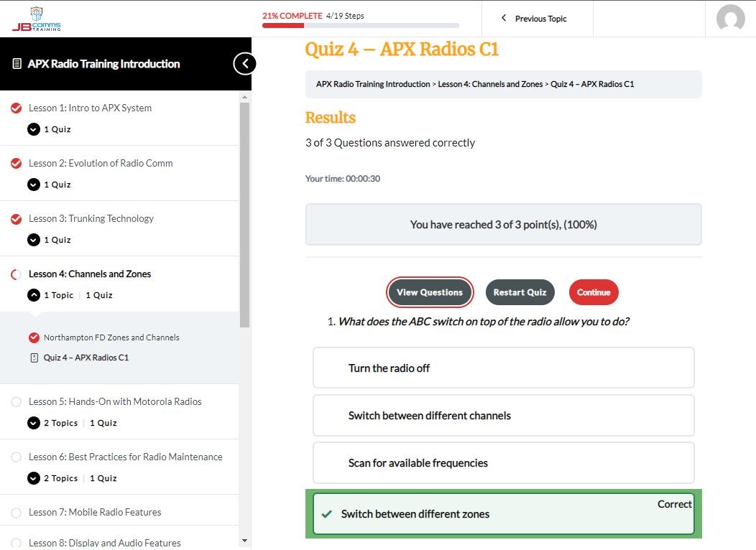Open Lesson 8: Display and Audio Features

click(x=105, y=543)
